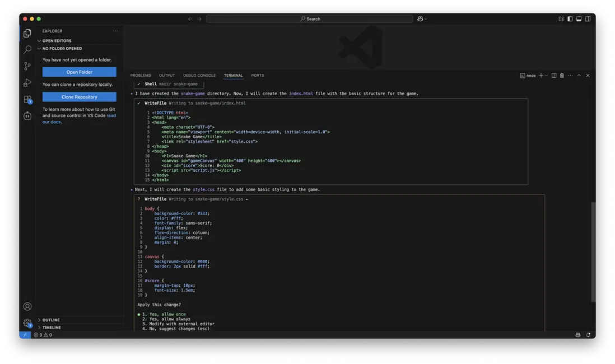
Task: Open the new terminal launch profile dropdown
Action: point(547,76)
